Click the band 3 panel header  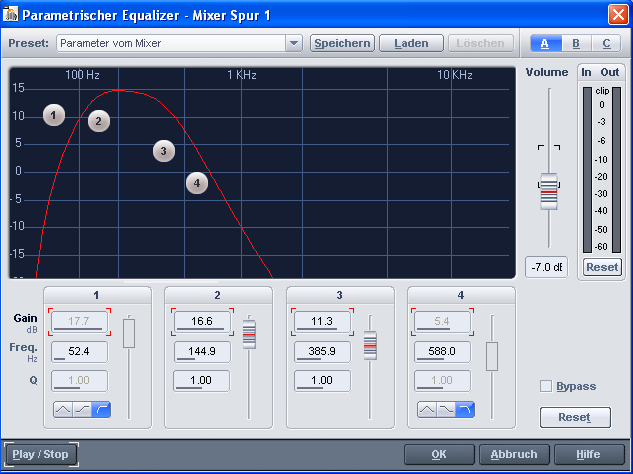[x=340, y=296]
